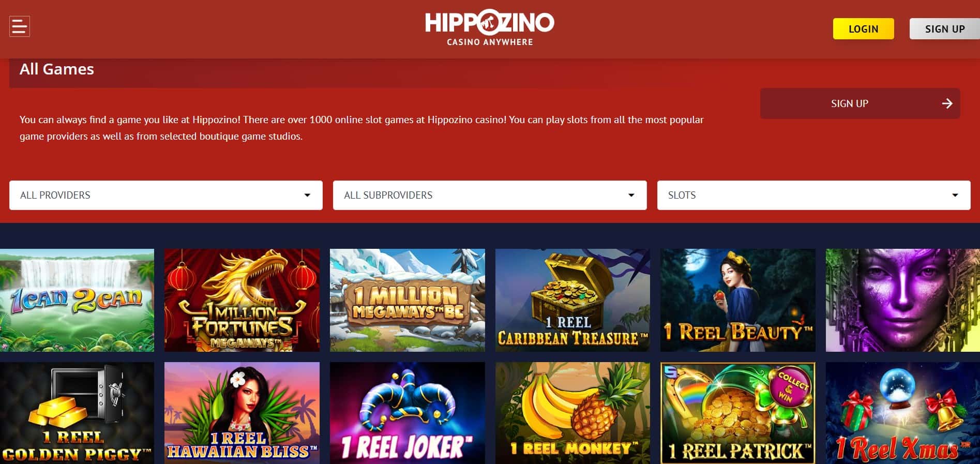The width and height of the screenshot is (980, 464).
Task: Expand the All Providers dropdown
Action: pyautogui.click(x=166, y=195)
